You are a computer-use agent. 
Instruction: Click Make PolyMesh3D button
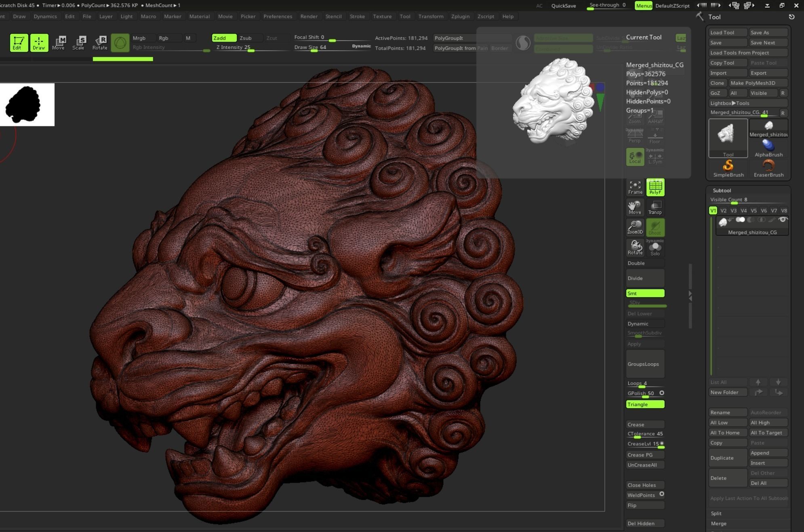[x=758, y=83]
